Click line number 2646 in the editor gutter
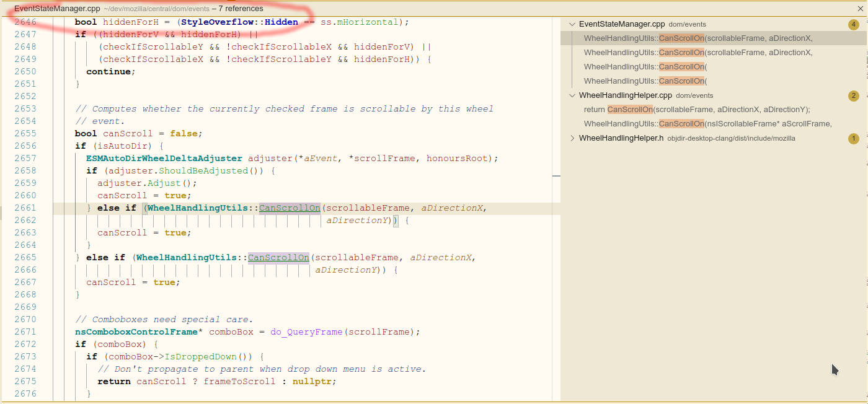Viewport: 868px width, 404px height. [25, 22]
